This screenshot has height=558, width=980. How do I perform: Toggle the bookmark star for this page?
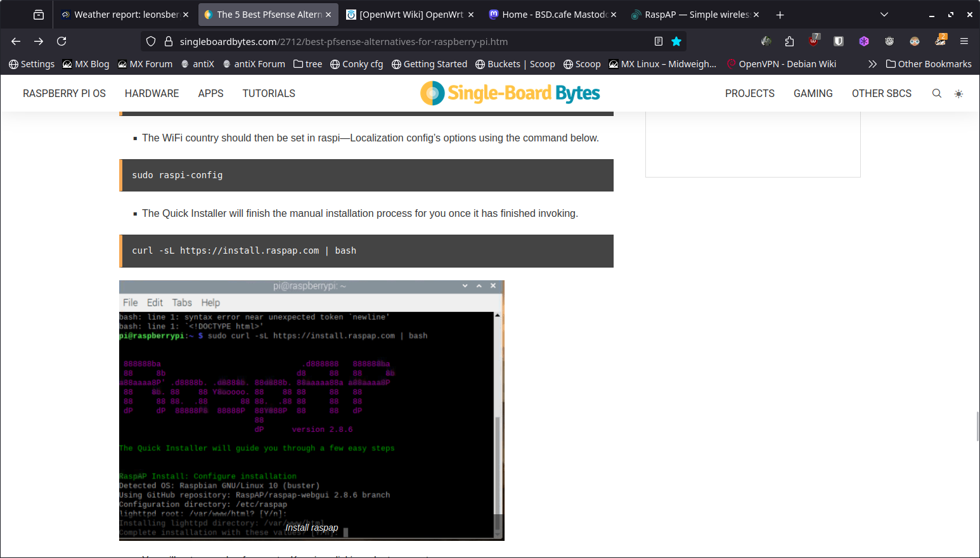pos(676,41)
